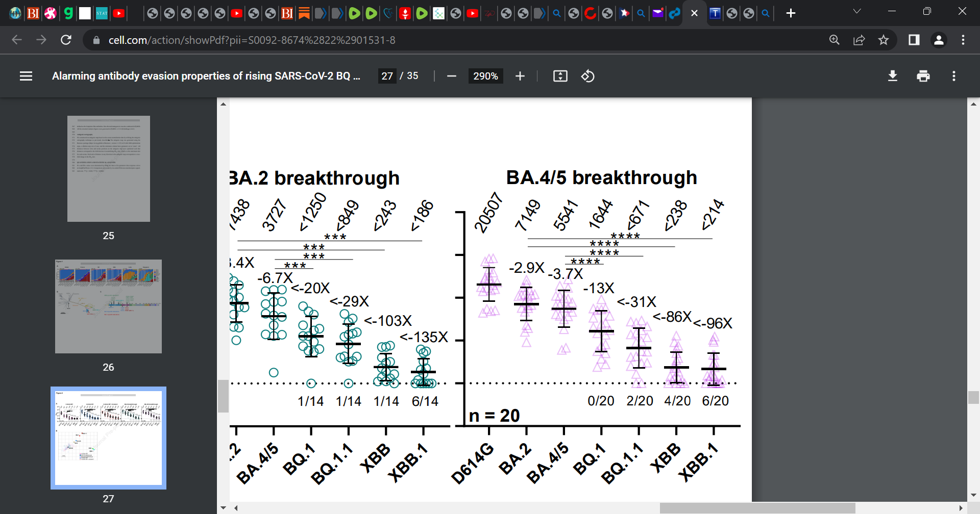Click the '20507' titer value
Viewport: 980px width, 514px height.
(488, 212)
